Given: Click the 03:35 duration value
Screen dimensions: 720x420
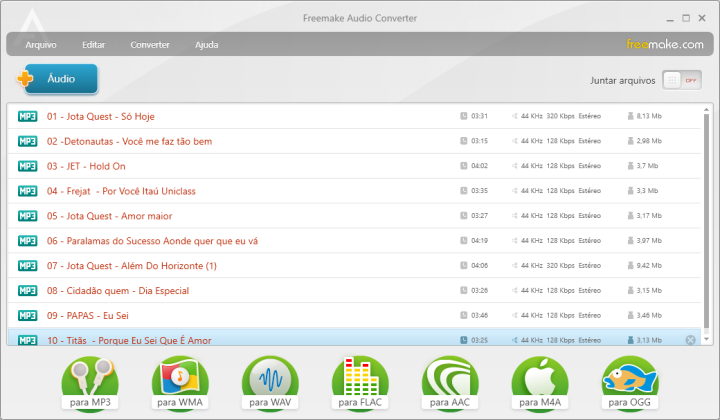Looking at the screenshot, I should 479,190.
